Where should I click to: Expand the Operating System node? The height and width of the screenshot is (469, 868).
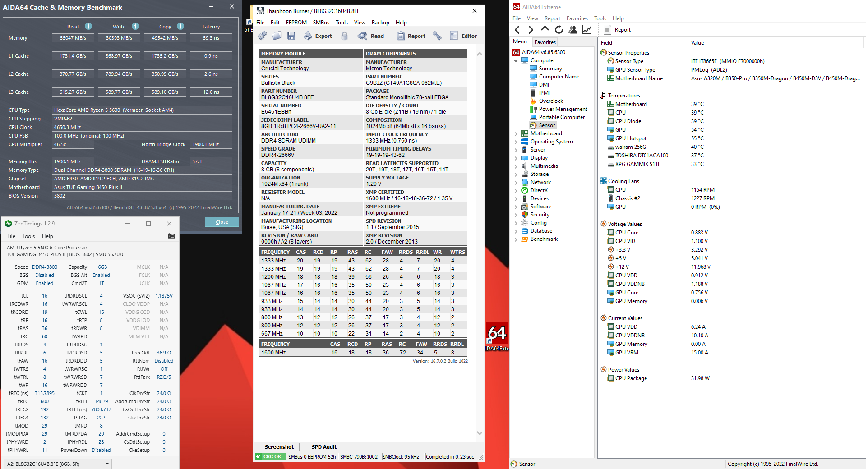(x=516, y=142)
